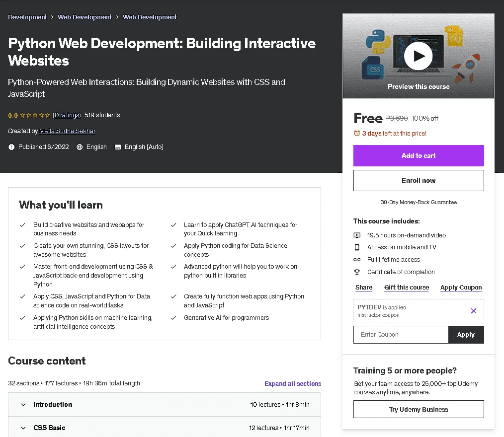
Task: Click the 32 sections summary text
Action: (74, 383)
